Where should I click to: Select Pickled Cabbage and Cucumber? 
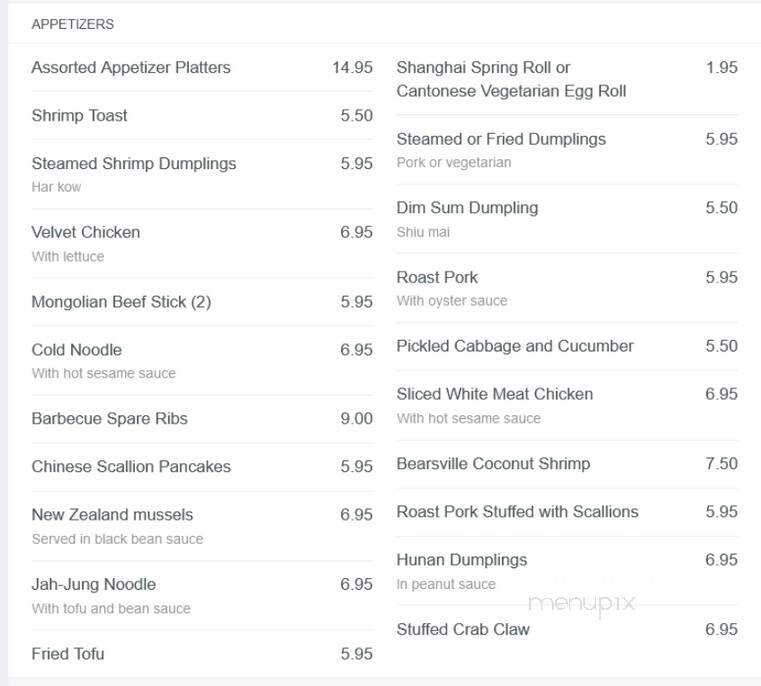point(515,346)
